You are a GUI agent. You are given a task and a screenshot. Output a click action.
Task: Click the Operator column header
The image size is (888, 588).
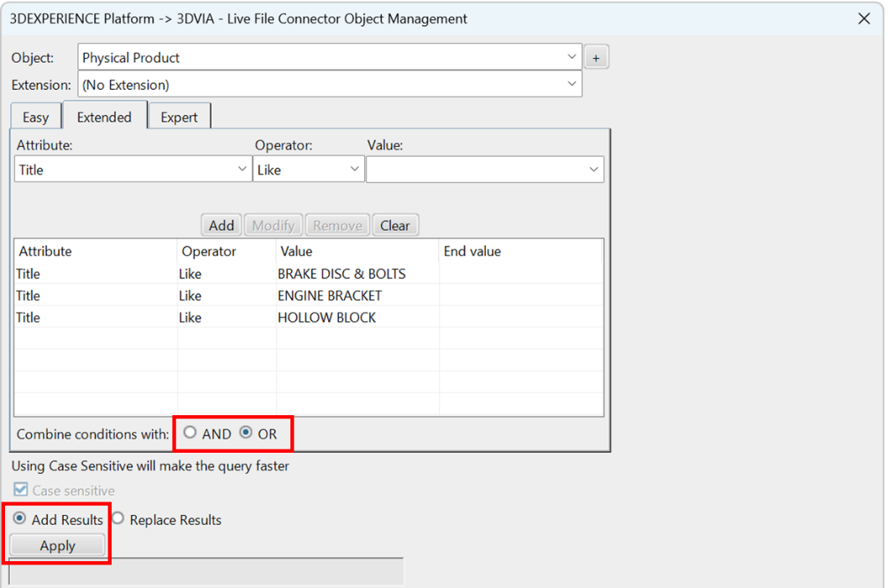pos(227,252)
